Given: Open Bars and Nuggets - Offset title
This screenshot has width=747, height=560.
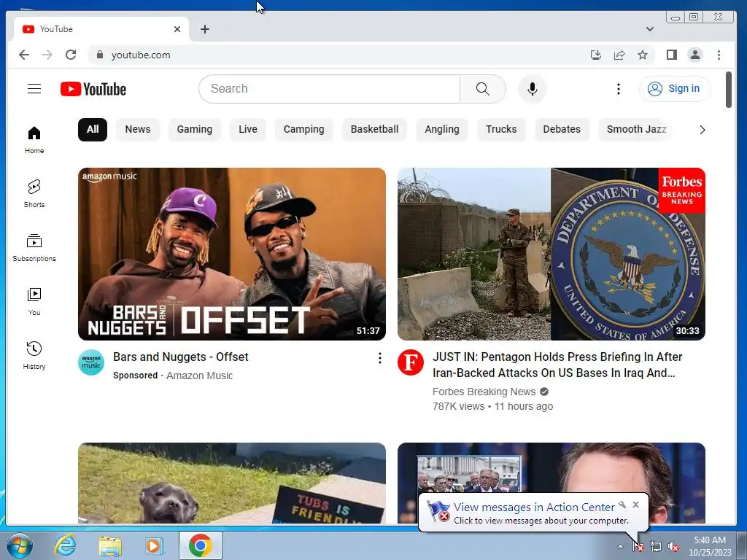Looking at the screenshot, I should point(181,357).
